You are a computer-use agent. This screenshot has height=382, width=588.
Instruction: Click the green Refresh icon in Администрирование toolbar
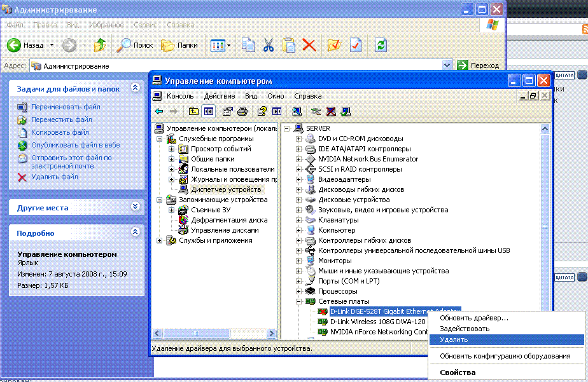381,45
